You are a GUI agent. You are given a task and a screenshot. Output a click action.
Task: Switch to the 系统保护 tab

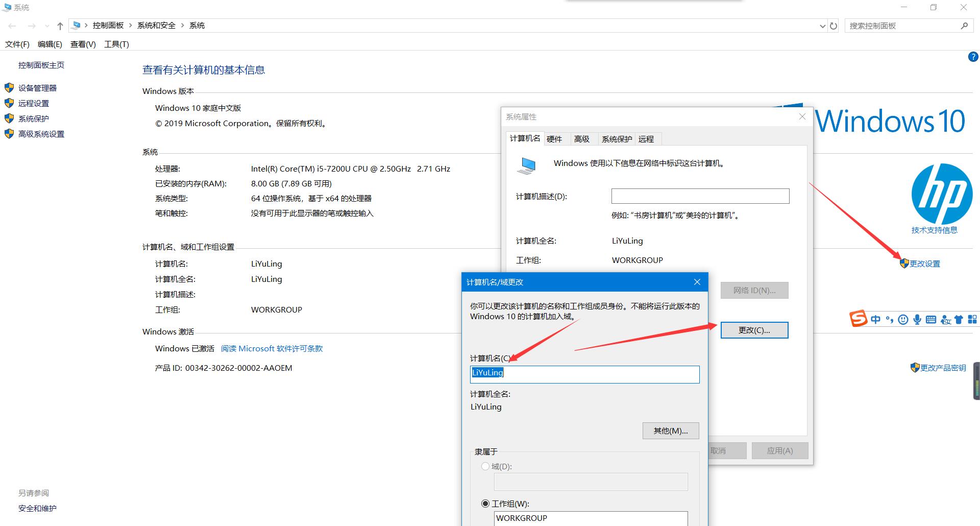click(x=617, y=139)
